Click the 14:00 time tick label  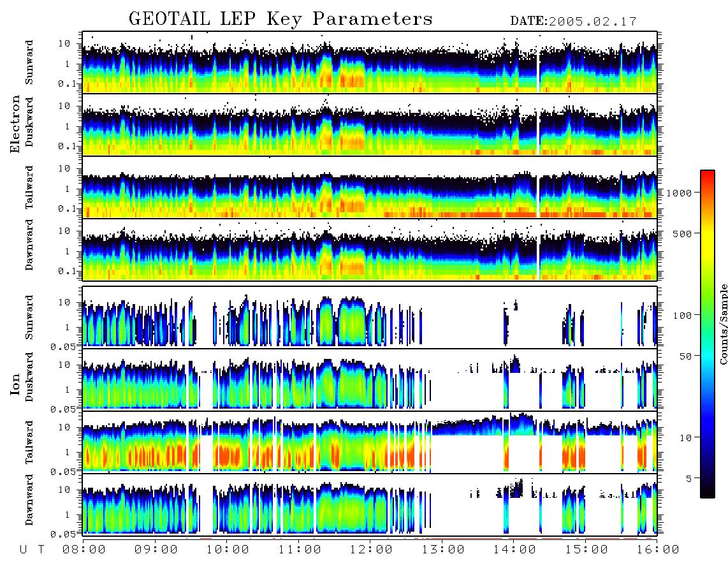(514, 550)
